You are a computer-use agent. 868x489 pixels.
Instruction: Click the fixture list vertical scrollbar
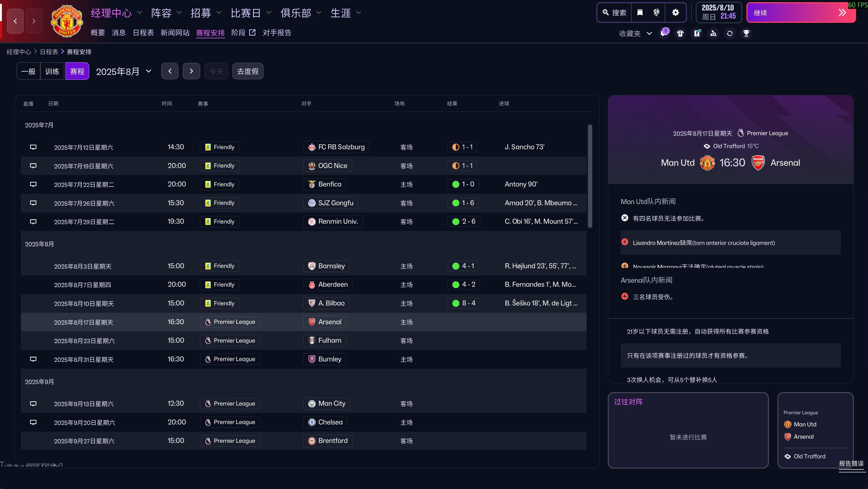coord(590,176)
